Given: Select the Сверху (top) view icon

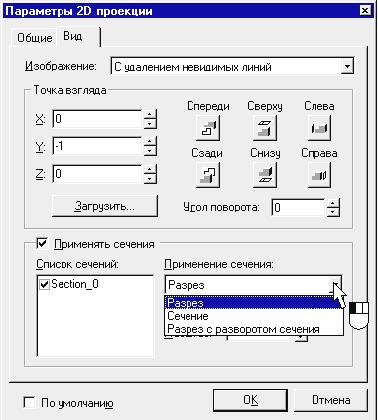Looking at the screenshot, I should (265, 128).
